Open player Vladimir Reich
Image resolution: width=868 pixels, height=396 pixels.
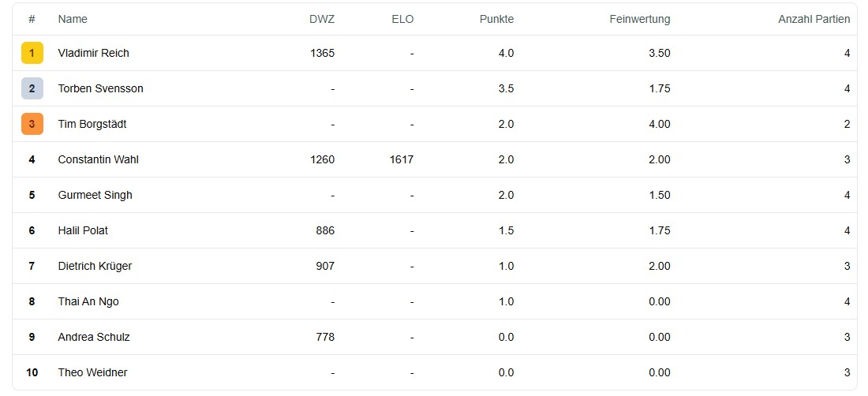93,53
